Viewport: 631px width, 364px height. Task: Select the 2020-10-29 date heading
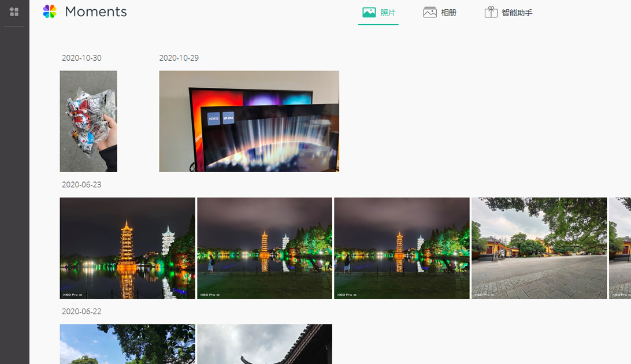pyautogui.click(x=179, y=58)
